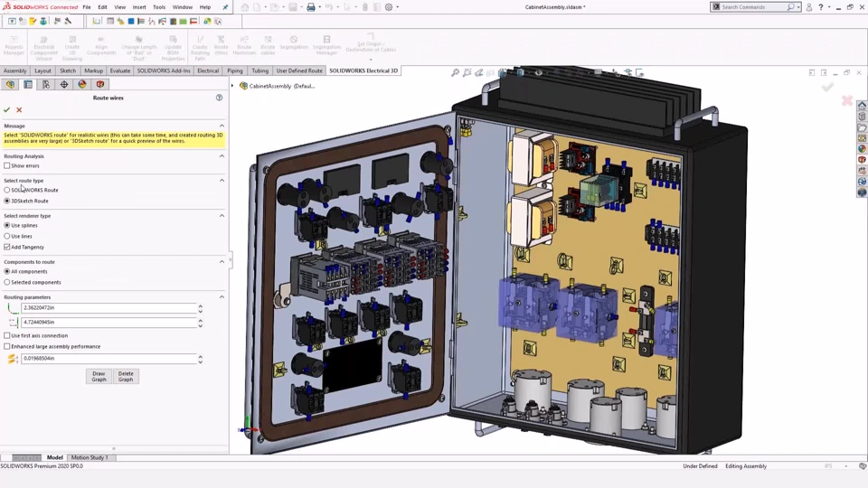Open the ConfigurationManager tab icon
This screenshot has height=488, width=868.
[x=46, y=84]
